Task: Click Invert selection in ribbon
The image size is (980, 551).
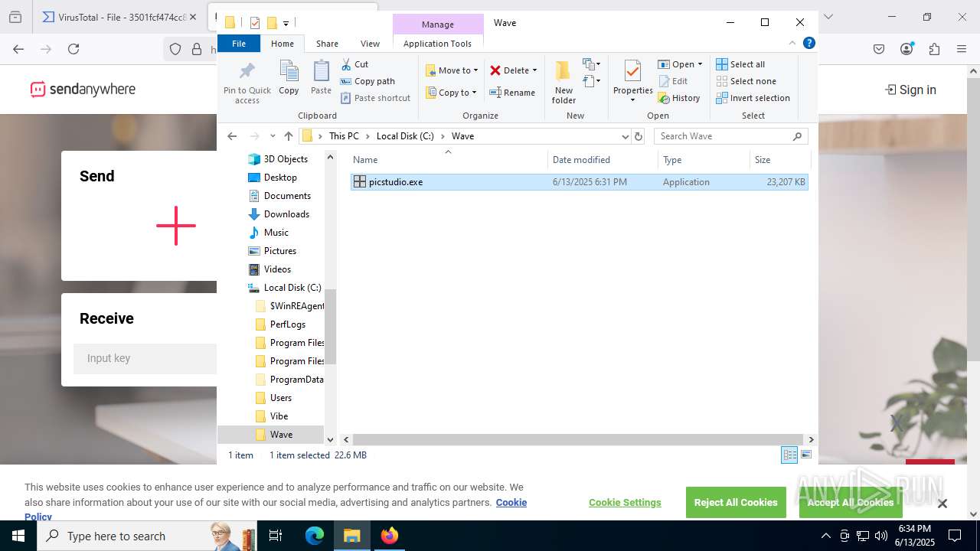Action: tap(753, 98)
